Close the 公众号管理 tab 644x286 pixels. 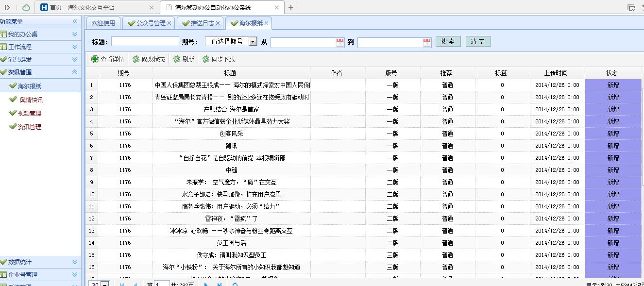tap(169, 23)
